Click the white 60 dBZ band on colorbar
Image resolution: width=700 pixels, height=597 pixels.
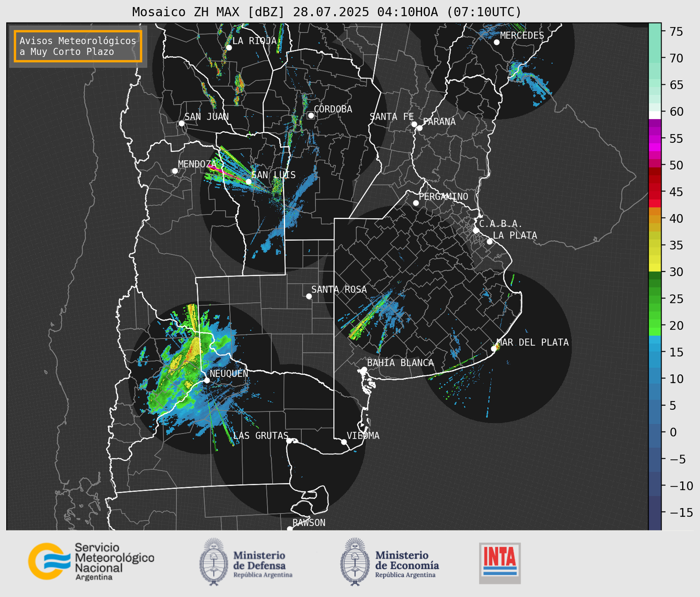(x=655, y=115)
